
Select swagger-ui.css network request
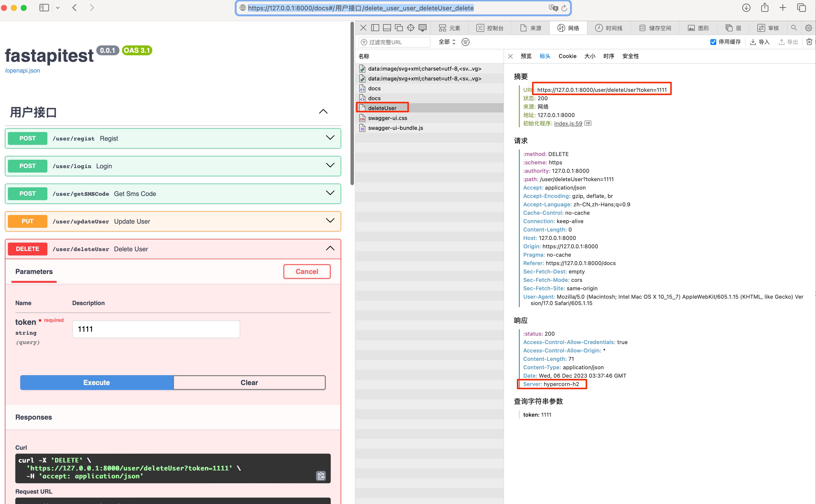pos(429,118)
